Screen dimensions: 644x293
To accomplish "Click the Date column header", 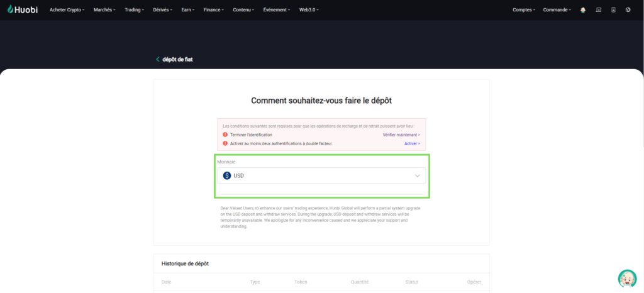I will (166, 282).
